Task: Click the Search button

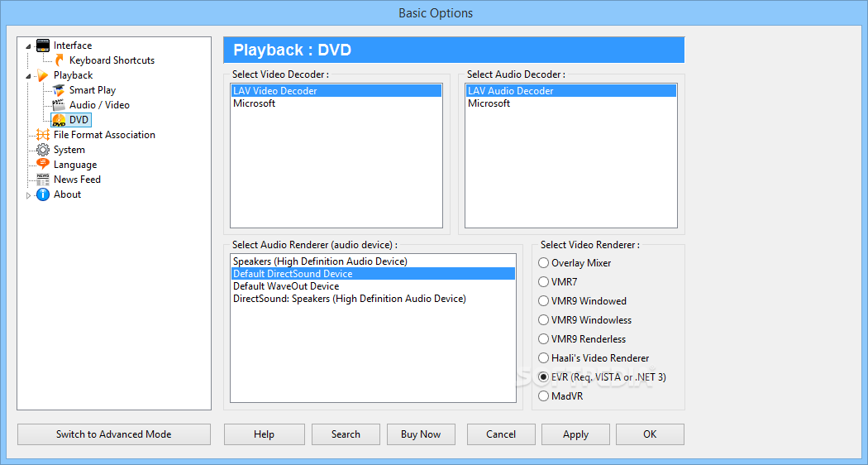Action: 346,434
